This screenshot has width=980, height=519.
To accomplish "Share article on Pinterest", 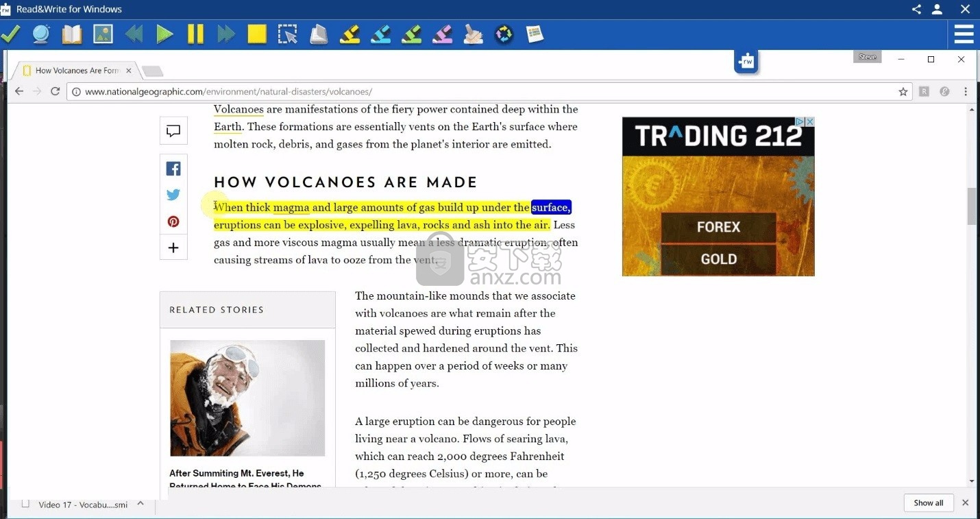I will pos(173,221).
